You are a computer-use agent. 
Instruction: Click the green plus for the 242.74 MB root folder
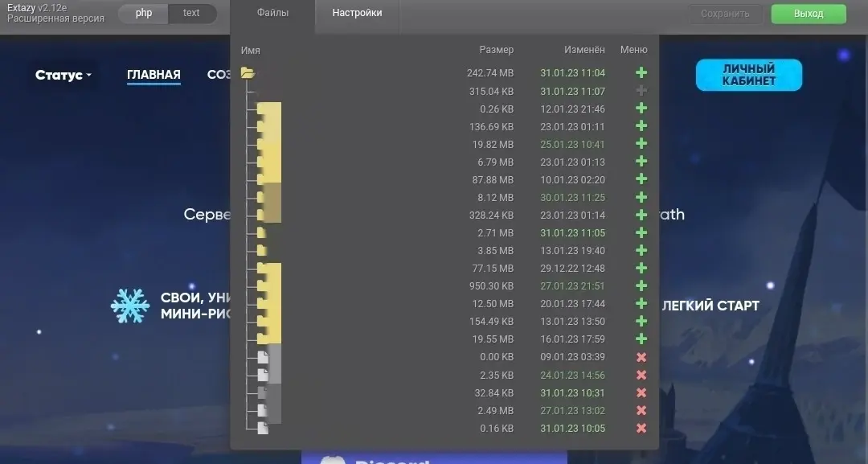click(641, 73)
